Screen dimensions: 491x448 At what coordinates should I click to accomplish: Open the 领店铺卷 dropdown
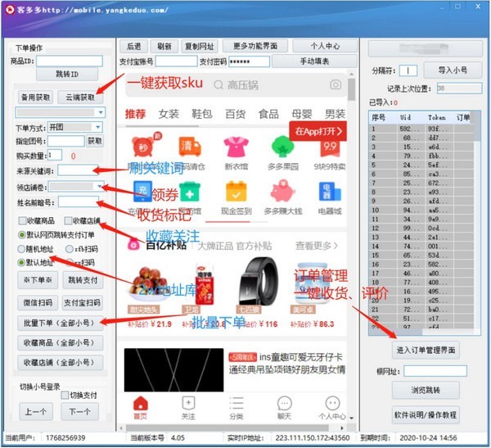(99, 187)
